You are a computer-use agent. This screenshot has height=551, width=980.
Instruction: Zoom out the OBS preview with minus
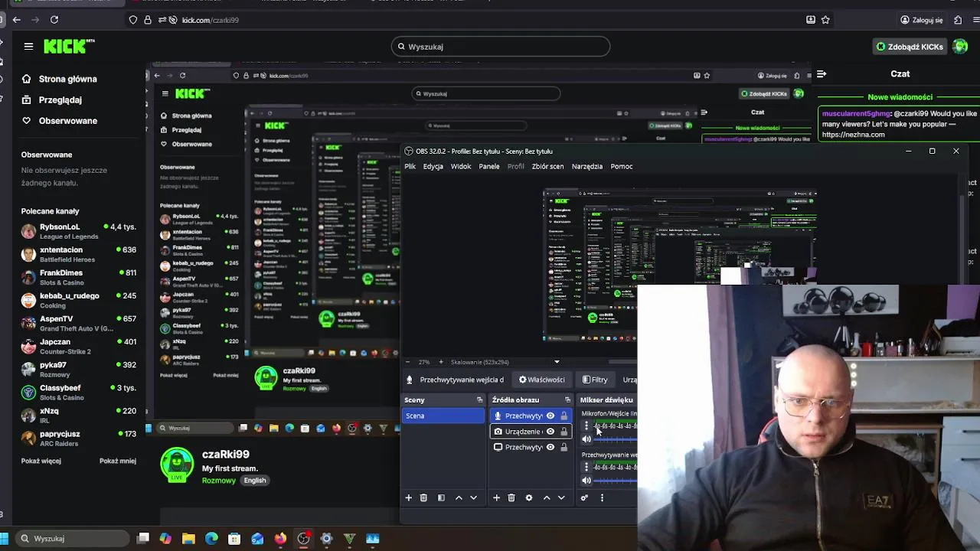407,362
